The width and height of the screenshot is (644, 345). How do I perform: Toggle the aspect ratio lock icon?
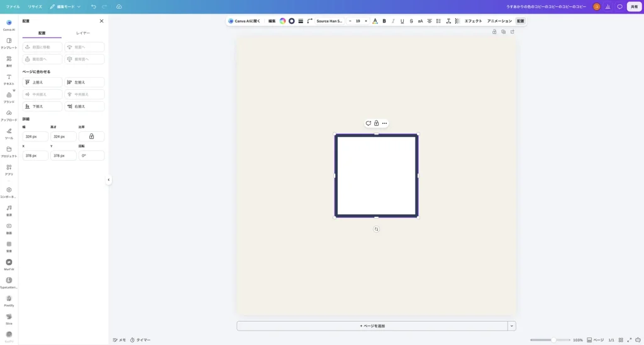pyautogui.click(x=92, y=136)
